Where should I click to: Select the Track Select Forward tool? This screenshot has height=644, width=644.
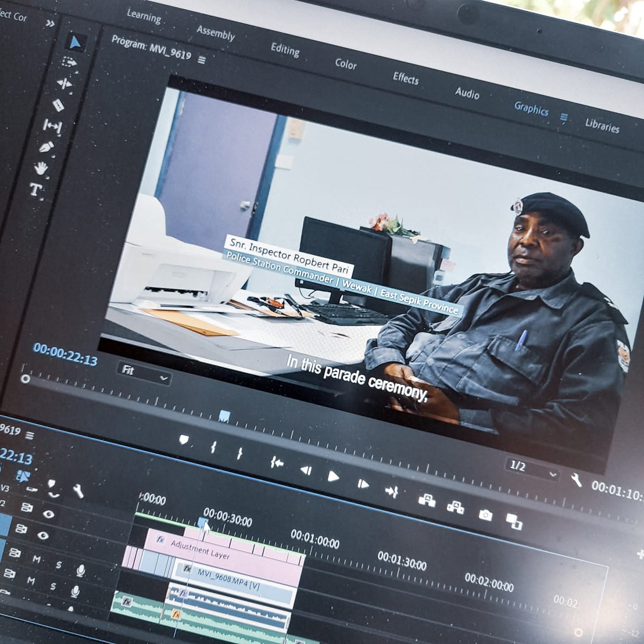point(70,62)
